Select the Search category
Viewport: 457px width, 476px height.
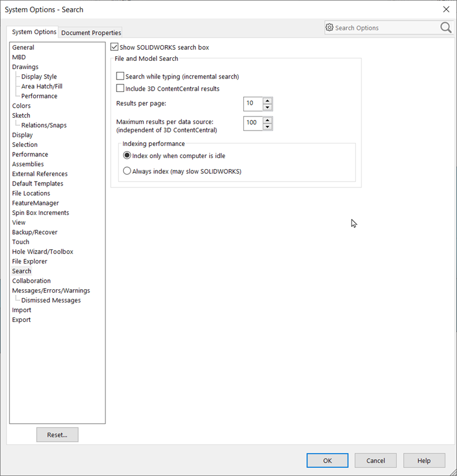(x=22, y=270)
